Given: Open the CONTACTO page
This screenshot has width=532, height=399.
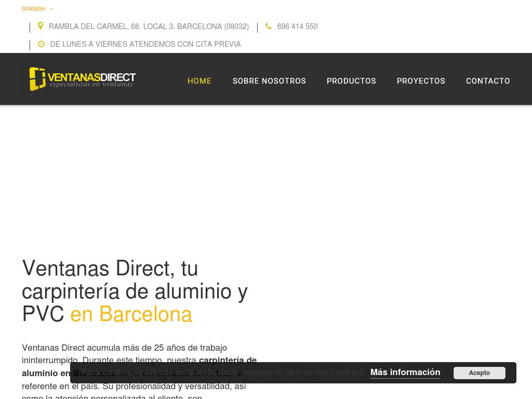Looking at the screenshot, I should [x=488, y=81].
